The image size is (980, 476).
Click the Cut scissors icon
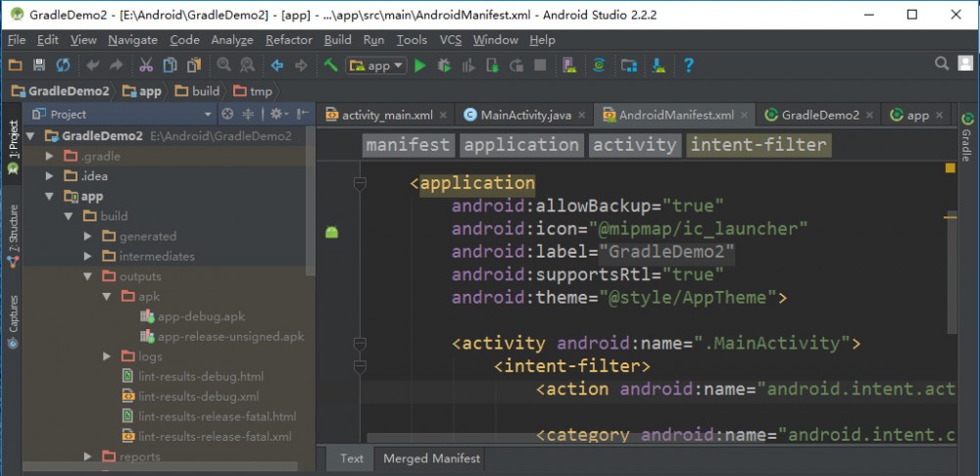pos(146,65)
